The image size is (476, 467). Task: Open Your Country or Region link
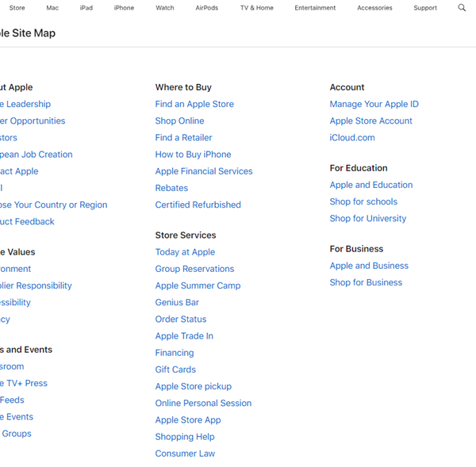(53, 205)
